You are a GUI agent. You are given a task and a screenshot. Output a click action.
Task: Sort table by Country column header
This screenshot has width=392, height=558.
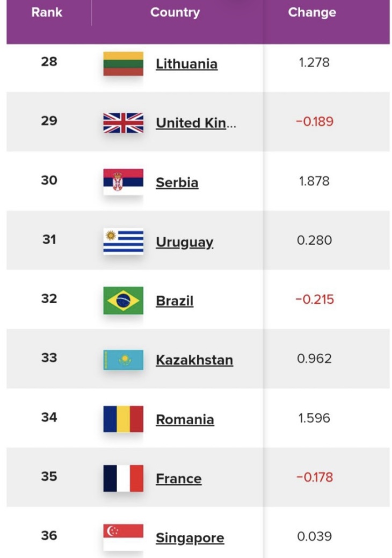(175, 12)
